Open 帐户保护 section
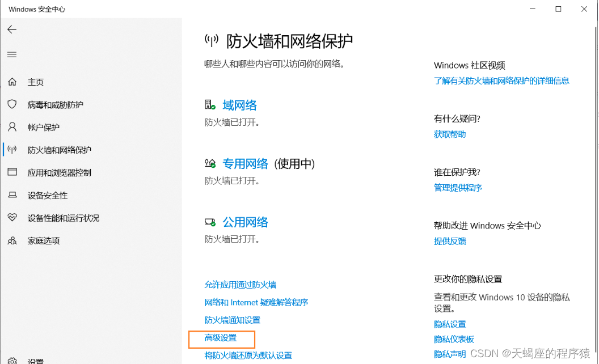 coord(44,127)
